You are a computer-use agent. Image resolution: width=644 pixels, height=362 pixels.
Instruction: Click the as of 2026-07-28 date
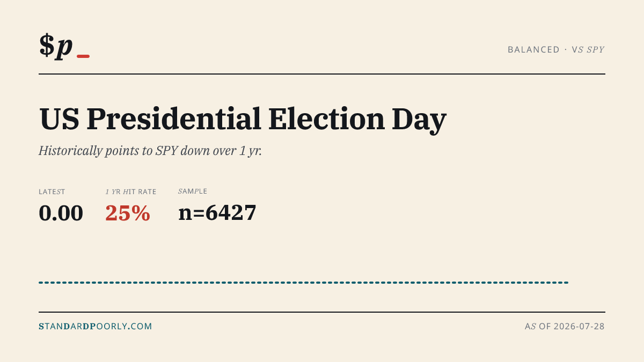[x=565, y=326]
